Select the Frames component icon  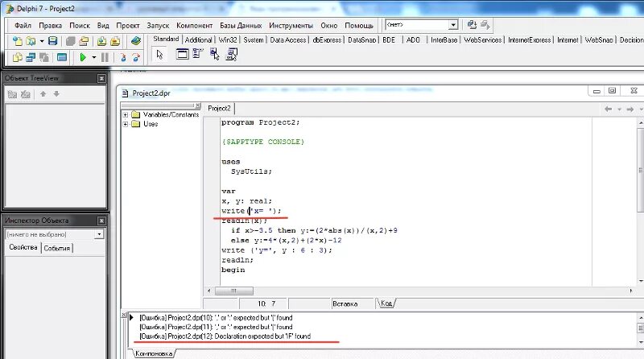coord(183,54)
